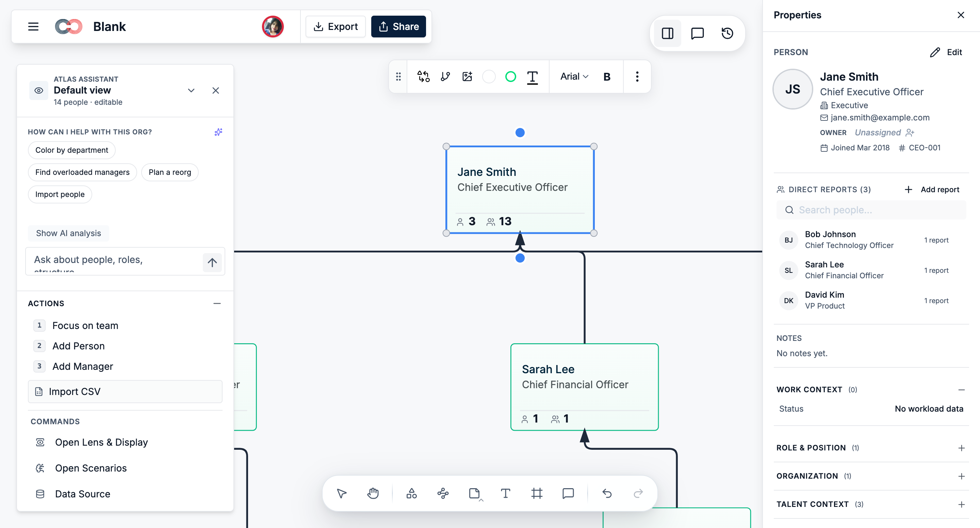Viewport: 980px width, 528px height.
Task: Collapse the Work Context section
Action: pos(961,390)
